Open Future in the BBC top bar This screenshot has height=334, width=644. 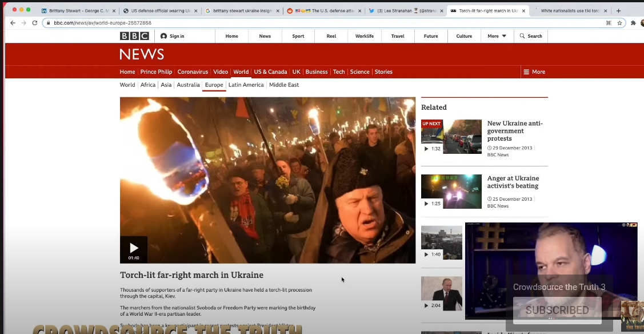click(x=431, y=36)
